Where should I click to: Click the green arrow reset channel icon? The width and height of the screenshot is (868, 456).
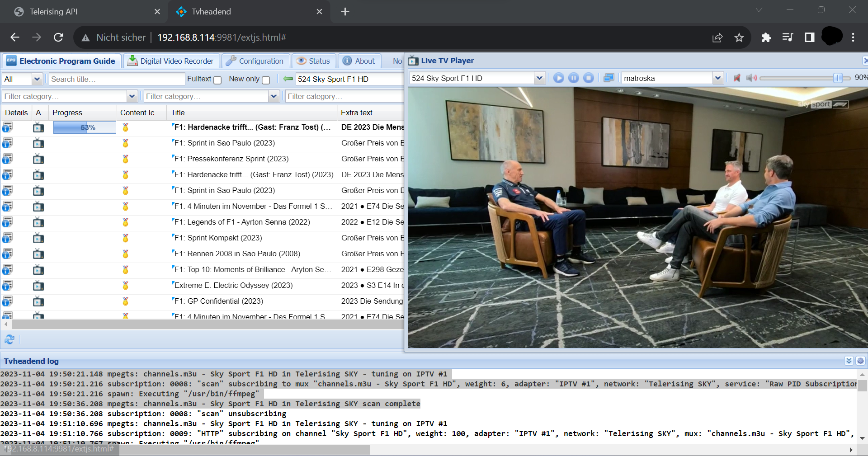288,79
